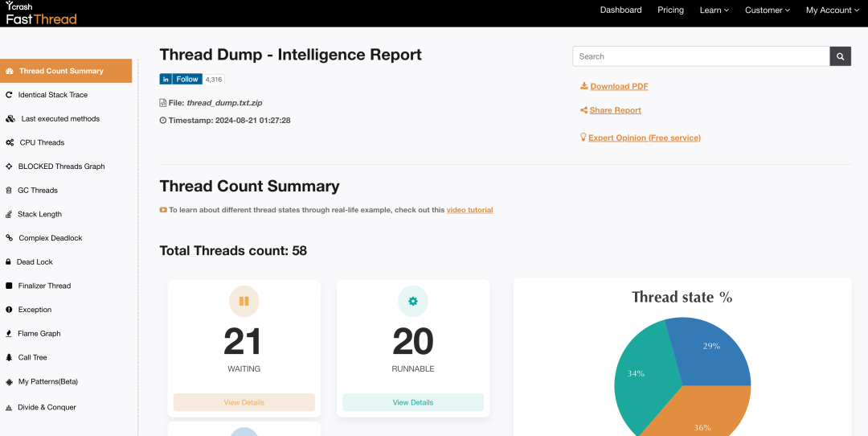Download the report as PDF
Image resolution: width=868 pixels, height=436 pixels.
[618, 86]
